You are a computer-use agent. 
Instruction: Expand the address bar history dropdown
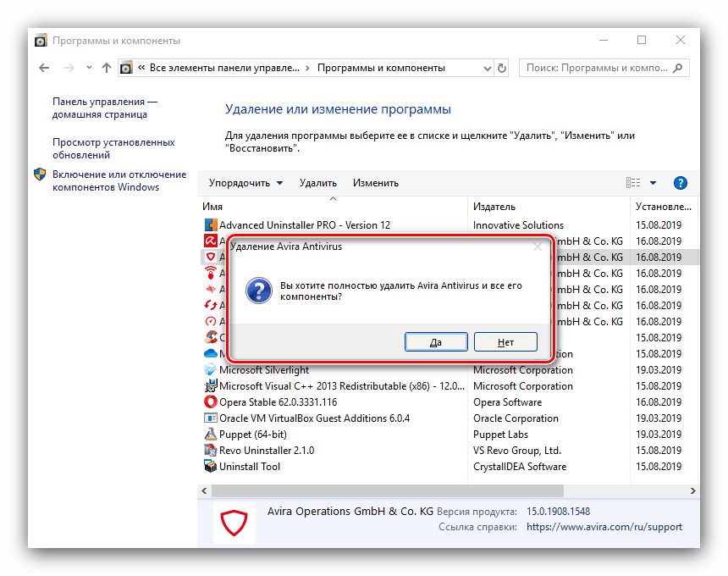click(487, 69)
